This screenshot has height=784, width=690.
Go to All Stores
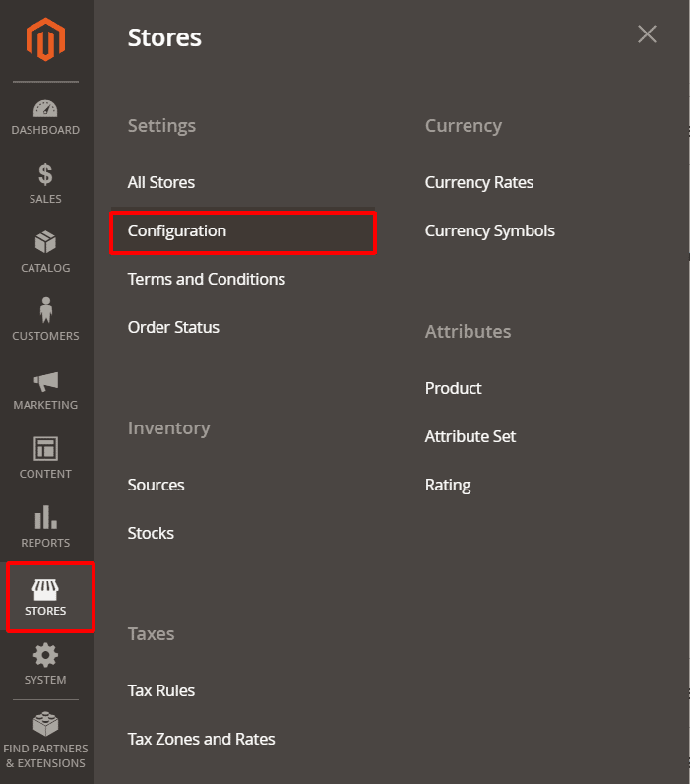tap(161, 183)
